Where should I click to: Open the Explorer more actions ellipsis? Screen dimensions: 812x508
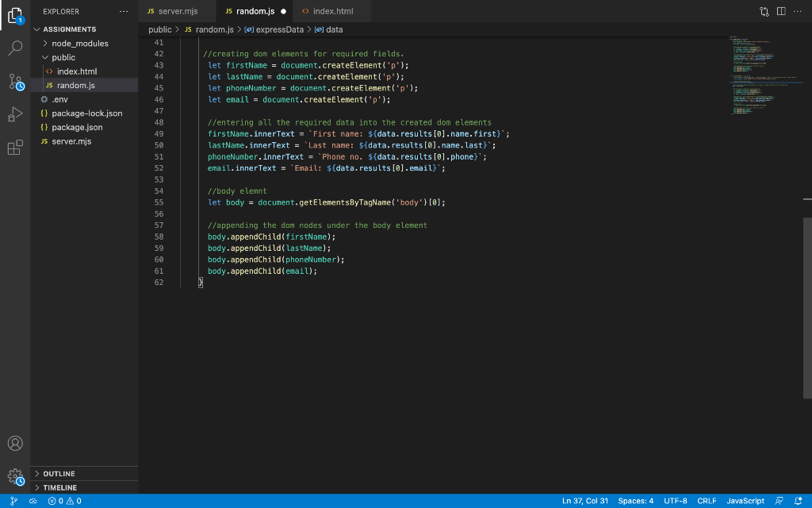(x=123, y=11)
